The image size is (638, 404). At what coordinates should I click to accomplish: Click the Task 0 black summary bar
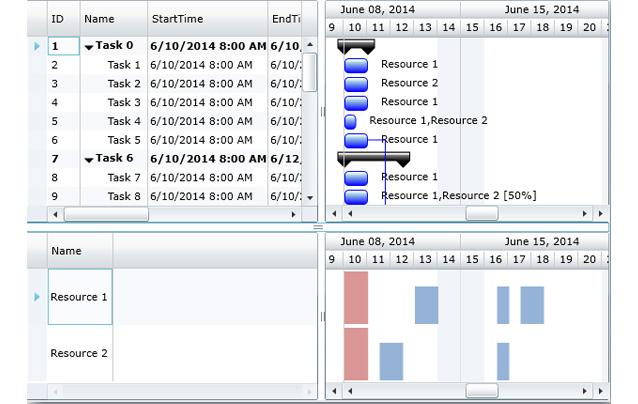356,46
